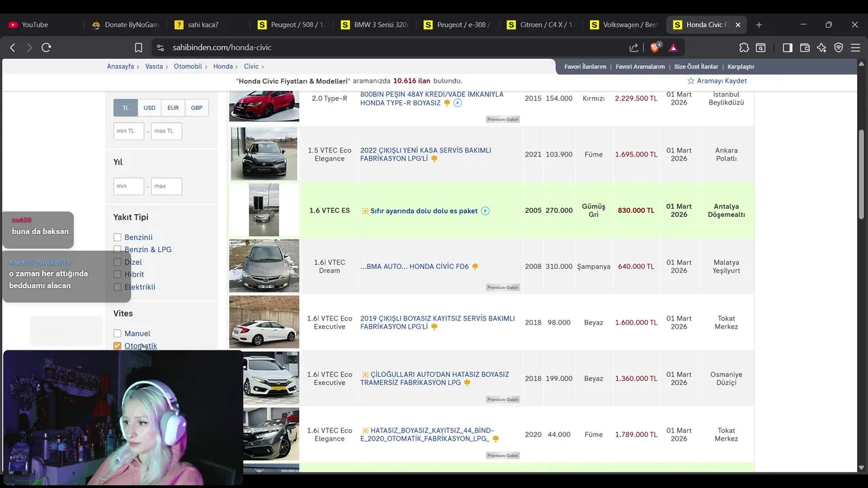
Task: Open the extensions puzzle icon
Action: pyautogui.click(x=744, y=47)
